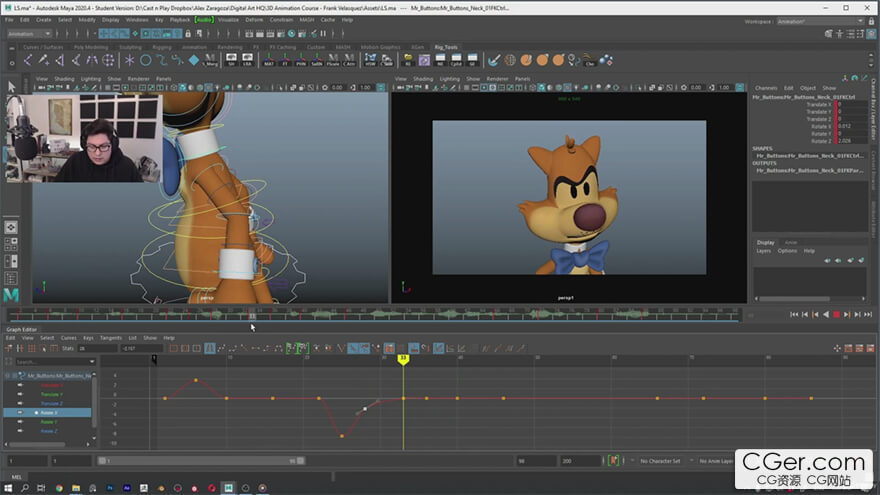
Task: Toggle the pin icon next to Translate Y curve
Action: 20,394
